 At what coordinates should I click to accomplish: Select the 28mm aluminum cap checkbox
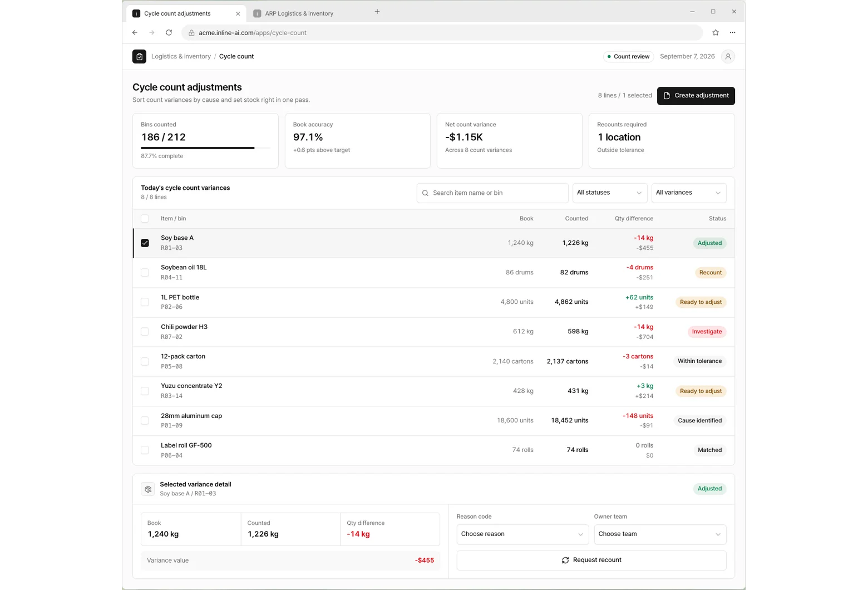click(x=145, y=421)
